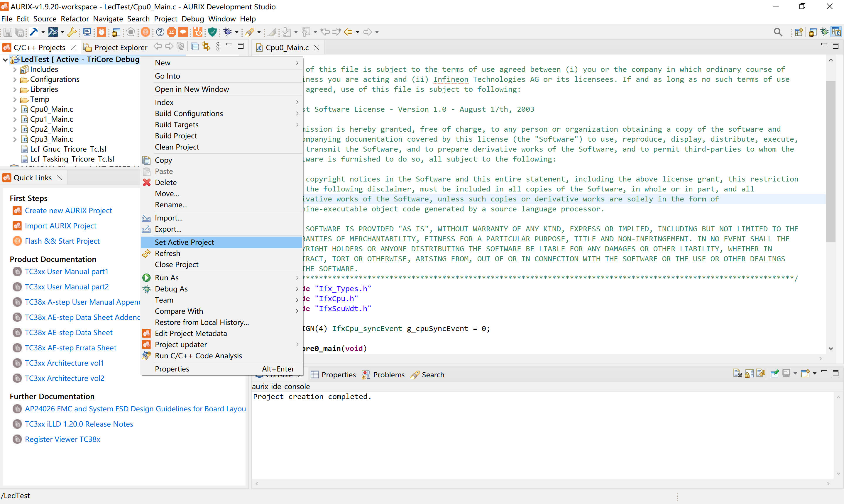Switch to the Project Explorer tab

[116, 47]
